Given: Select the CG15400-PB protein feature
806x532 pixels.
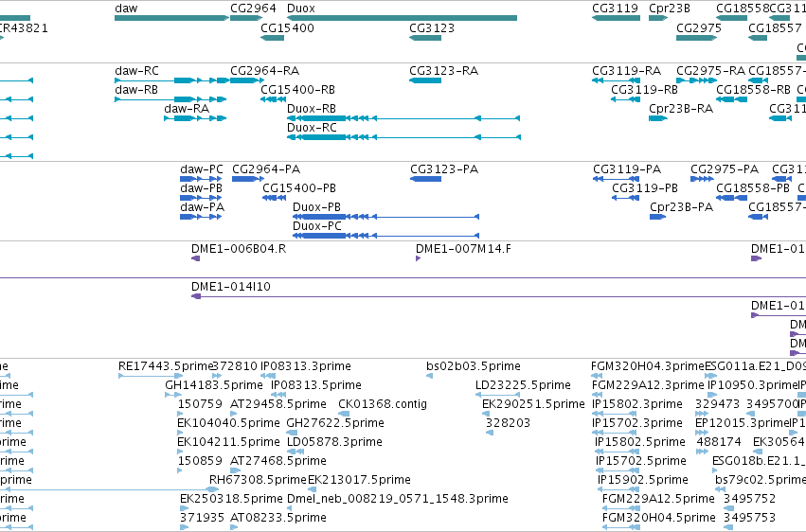Looking at the screenshot, I should coord(274,198).
